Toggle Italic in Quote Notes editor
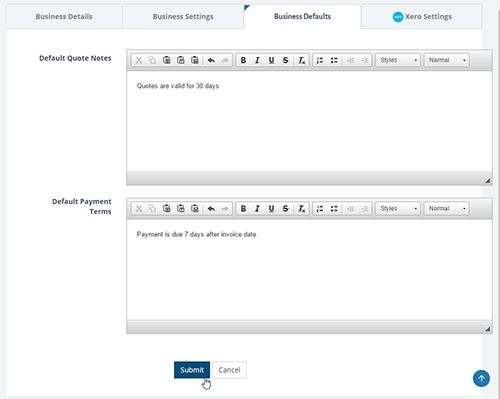The width and height of the screenshot is (500, 399). (257, 60)
